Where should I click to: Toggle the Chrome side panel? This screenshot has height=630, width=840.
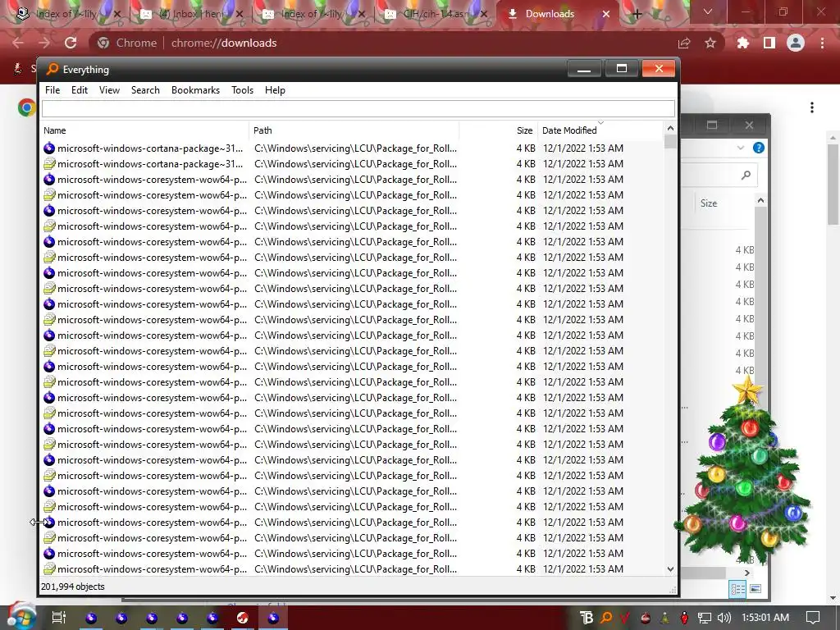pos(769,43)
